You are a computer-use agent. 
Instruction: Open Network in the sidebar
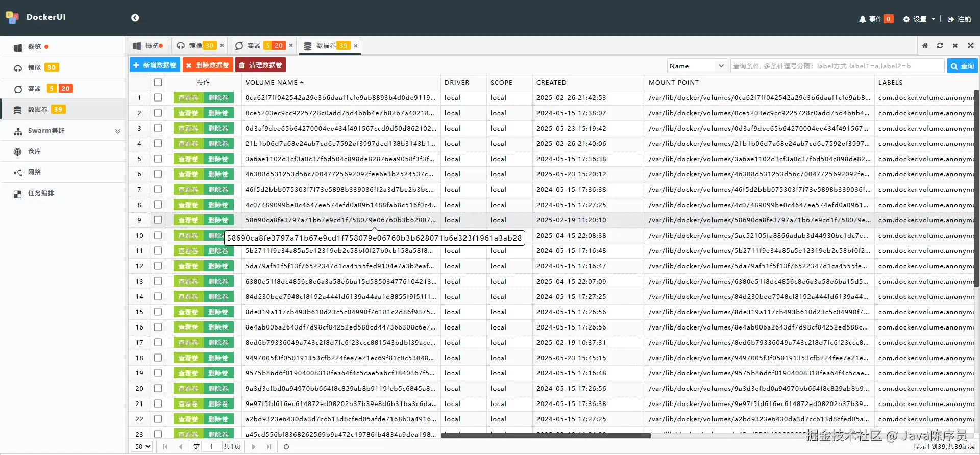coord(62,172)
